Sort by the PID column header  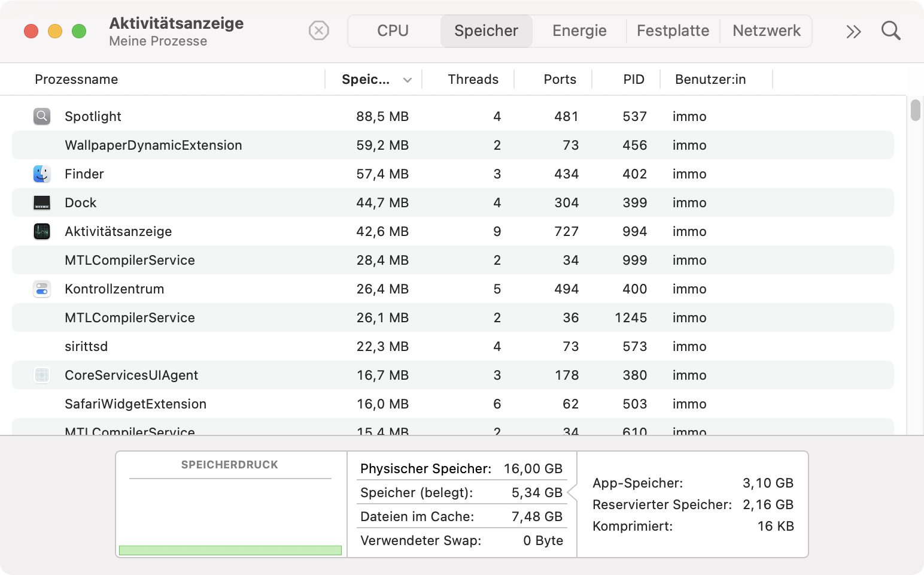click(633, 80)
